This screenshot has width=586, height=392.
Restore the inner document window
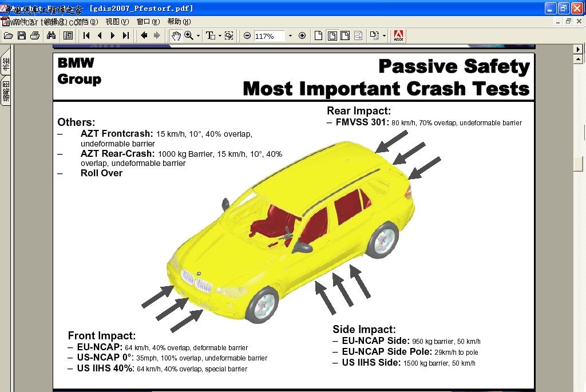[568, 22]
